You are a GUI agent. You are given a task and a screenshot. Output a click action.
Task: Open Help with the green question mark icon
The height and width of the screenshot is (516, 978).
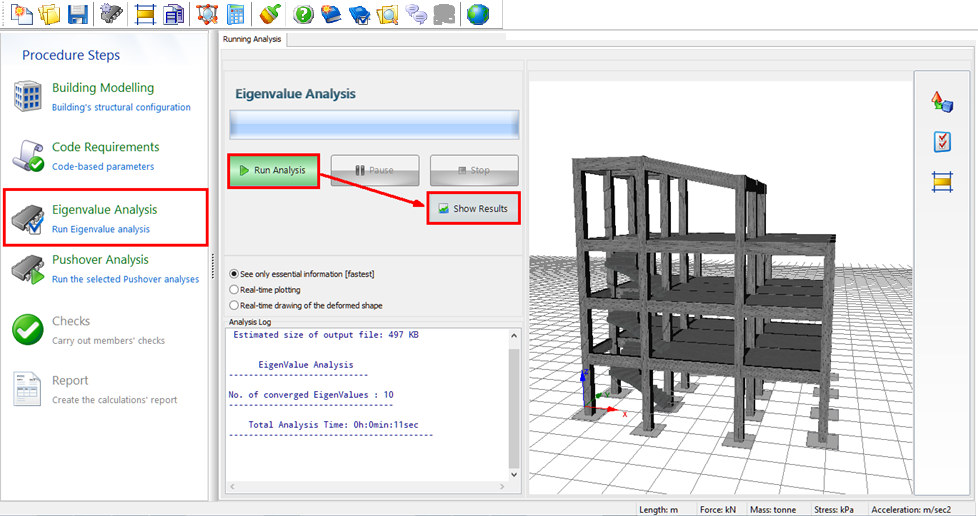tap(304, 14)
